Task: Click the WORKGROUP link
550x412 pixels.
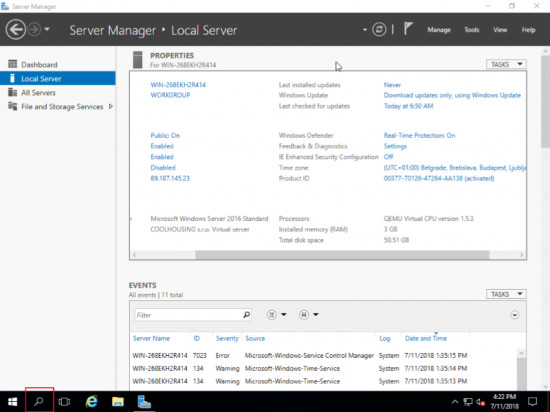Action: [170, 95]
